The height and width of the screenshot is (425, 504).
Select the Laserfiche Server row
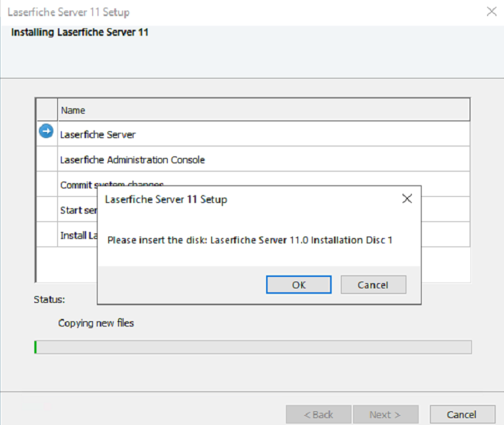(253, 134)
